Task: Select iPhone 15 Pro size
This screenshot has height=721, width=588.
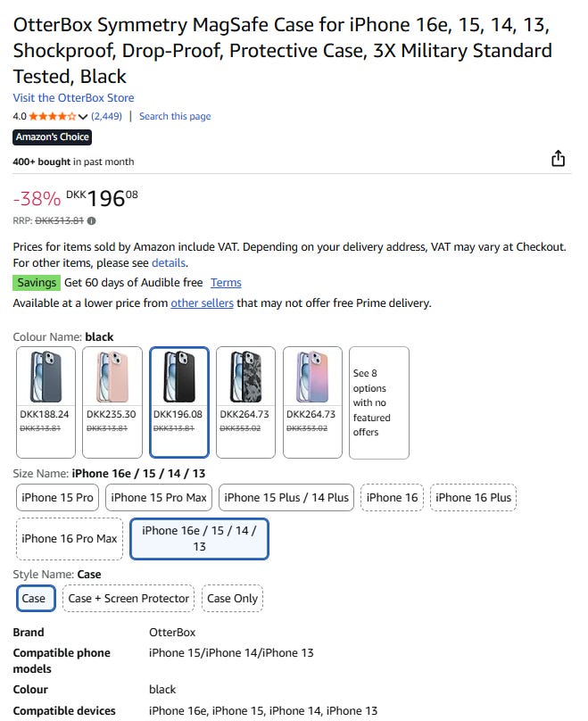Action: pyautogui.click(x=58, y=497)
